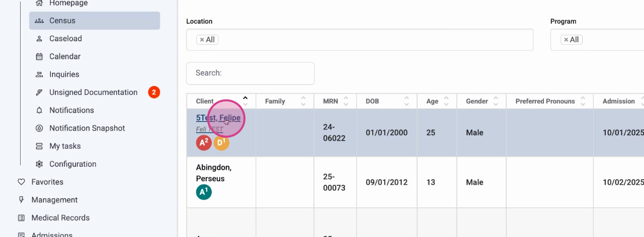Click the orange D1 badge under Felipe

(x=221, y=143)
